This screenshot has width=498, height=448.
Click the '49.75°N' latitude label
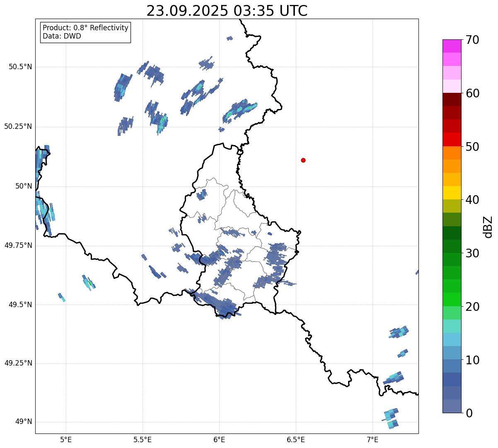[x=18, y=245]
